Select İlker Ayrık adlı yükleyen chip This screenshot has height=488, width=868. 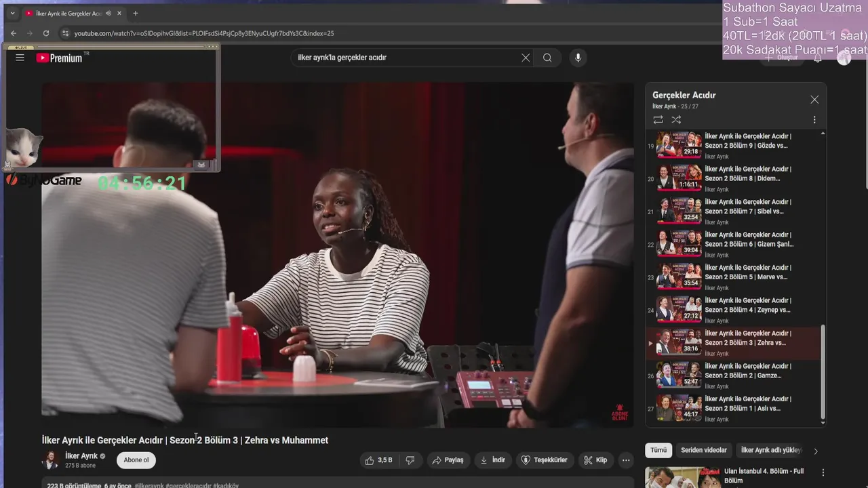pos(771,450)
